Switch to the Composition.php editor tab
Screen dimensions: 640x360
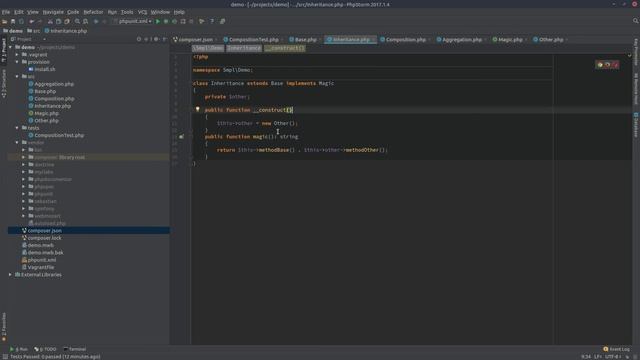coord(405,40)
